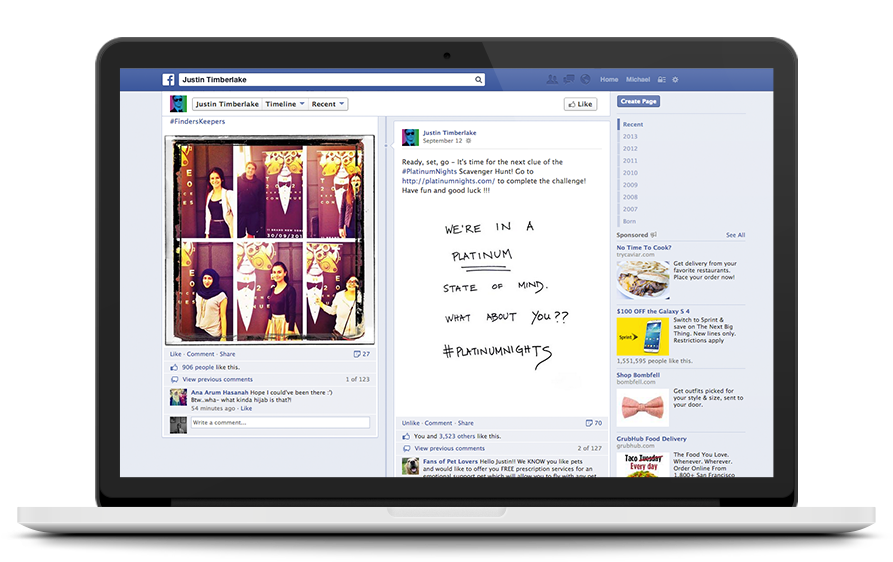
Task: Click Ana Arum Hasanah's profile picture
Action: click(x=178, y=397)
